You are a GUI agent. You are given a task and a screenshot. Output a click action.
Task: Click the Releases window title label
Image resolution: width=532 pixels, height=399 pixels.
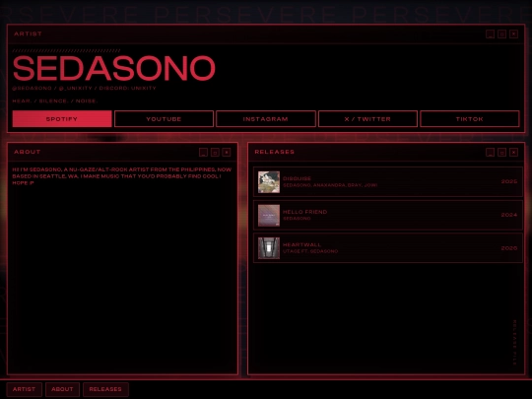[275, 152]
